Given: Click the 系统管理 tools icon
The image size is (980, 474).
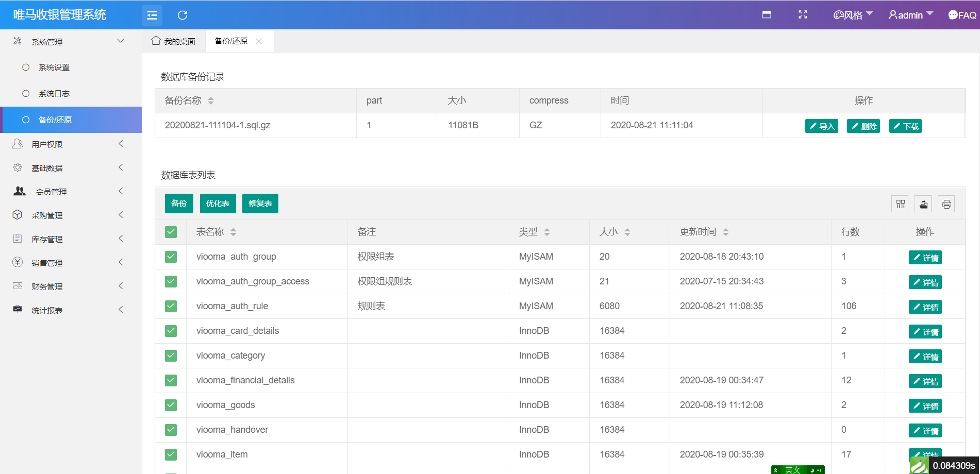Looking at the screenshot, I should point(18,41).
